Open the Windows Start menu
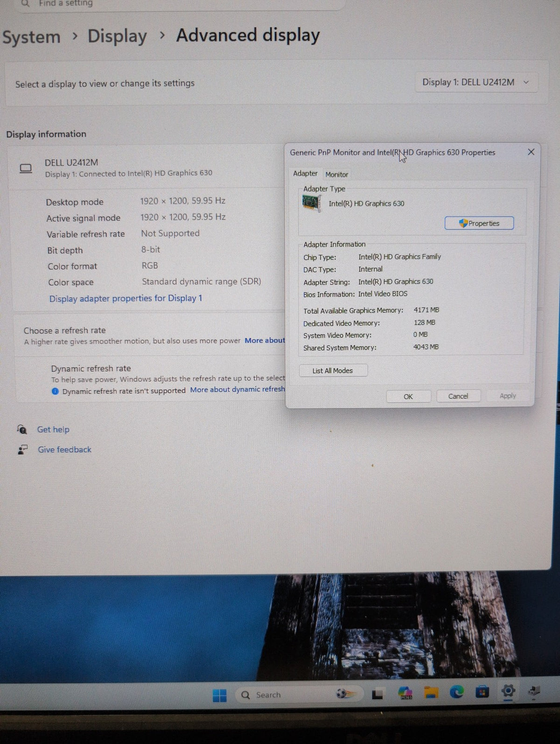Viewport: 560px width, 744px height. pyautogui.click(x=219, y=695)
